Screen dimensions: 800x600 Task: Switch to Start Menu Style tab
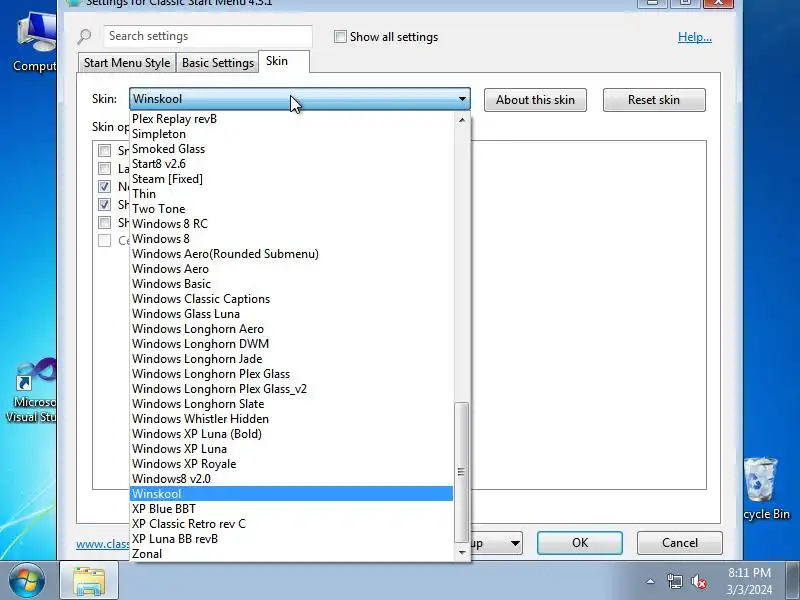pyautogui.click(x=127, y=63)
